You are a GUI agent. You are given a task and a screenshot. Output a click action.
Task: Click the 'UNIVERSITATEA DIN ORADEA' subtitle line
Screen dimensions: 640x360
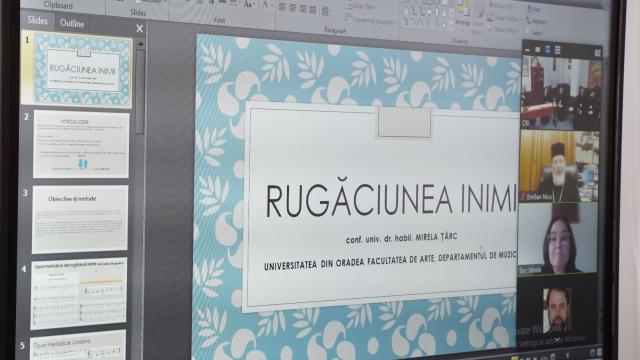click(390, 260)
